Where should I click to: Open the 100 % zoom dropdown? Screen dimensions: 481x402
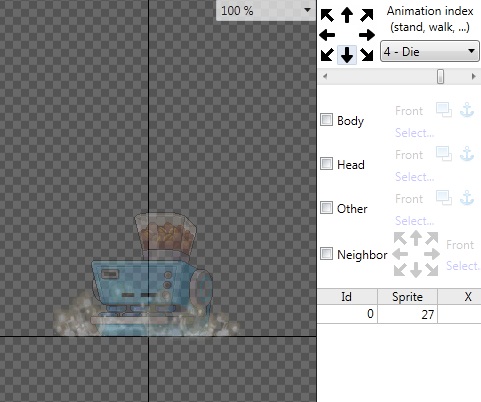click(x=266, y=10)
